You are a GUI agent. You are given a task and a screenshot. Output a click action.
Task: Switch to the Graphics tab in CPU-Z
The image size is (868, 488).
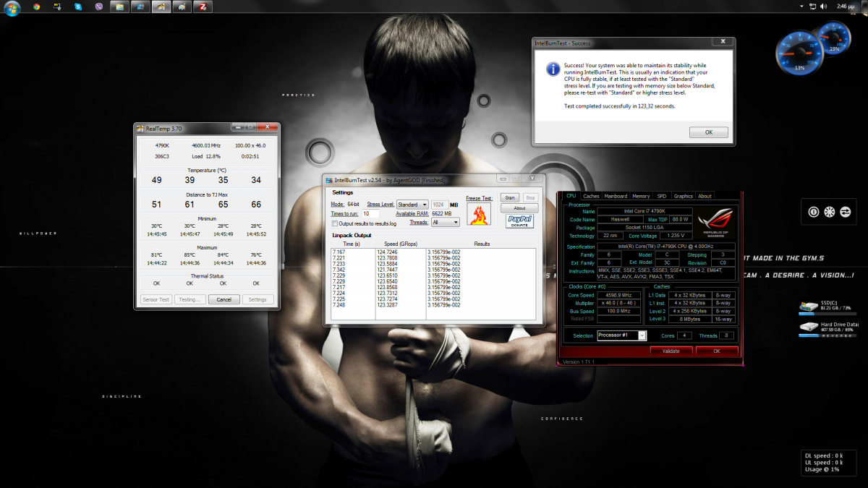[x=683, y=196]
